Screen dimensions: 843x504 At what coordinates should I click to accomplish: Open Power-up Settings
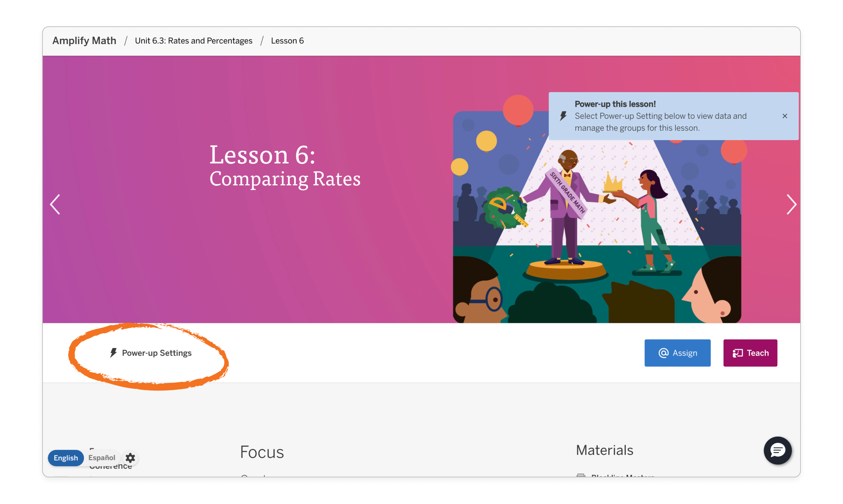pyautogui.click(x=150, y=353)
